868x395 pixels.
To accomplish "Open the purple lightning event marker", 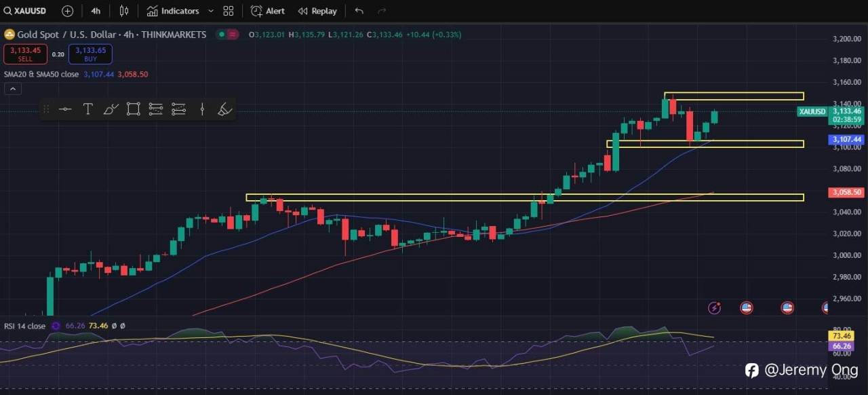I will point(714,308).
